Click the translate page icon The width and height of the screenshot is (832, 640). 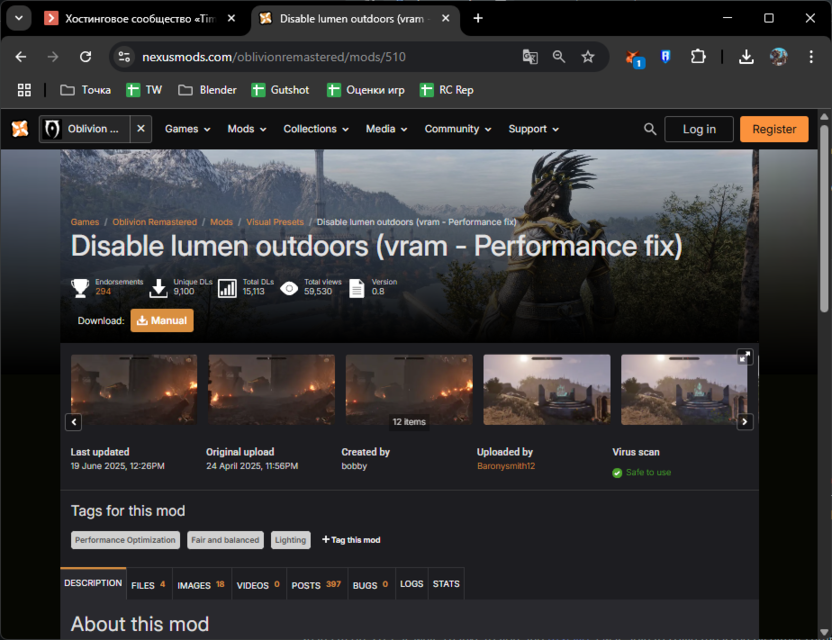tap(530, 57)
